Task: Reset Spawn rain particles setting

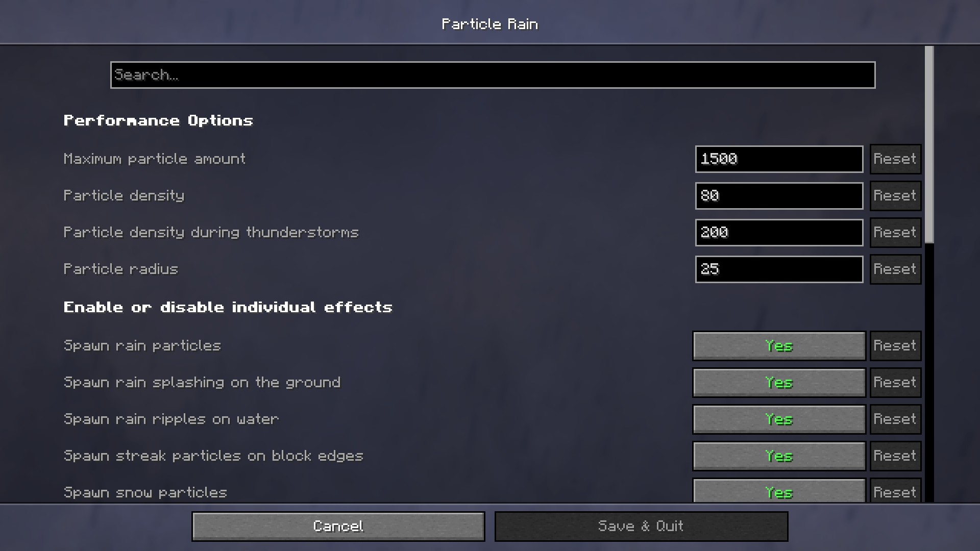Action: 895,346
